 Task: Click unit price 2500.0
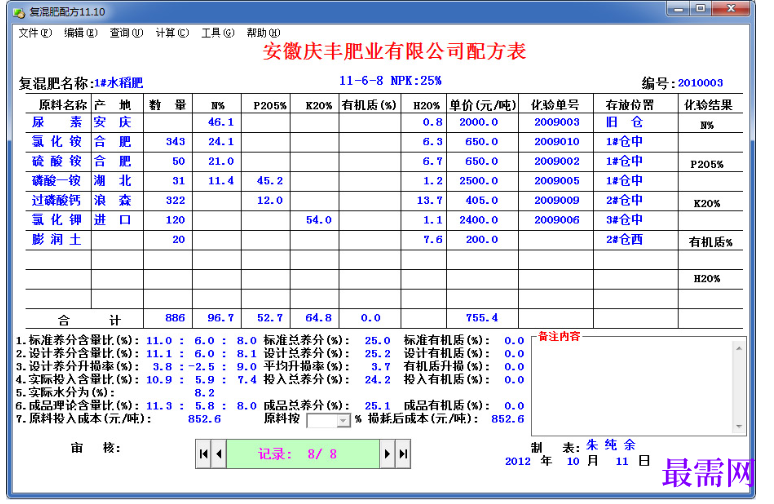(478, 181)
